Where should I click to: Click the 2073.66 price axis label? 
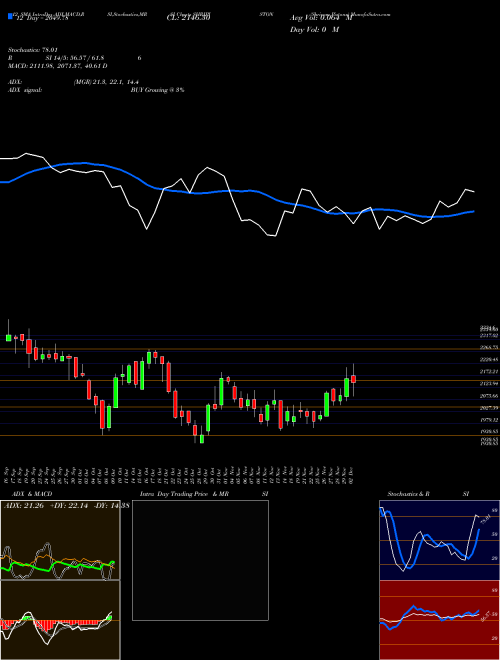pos(489,396)
